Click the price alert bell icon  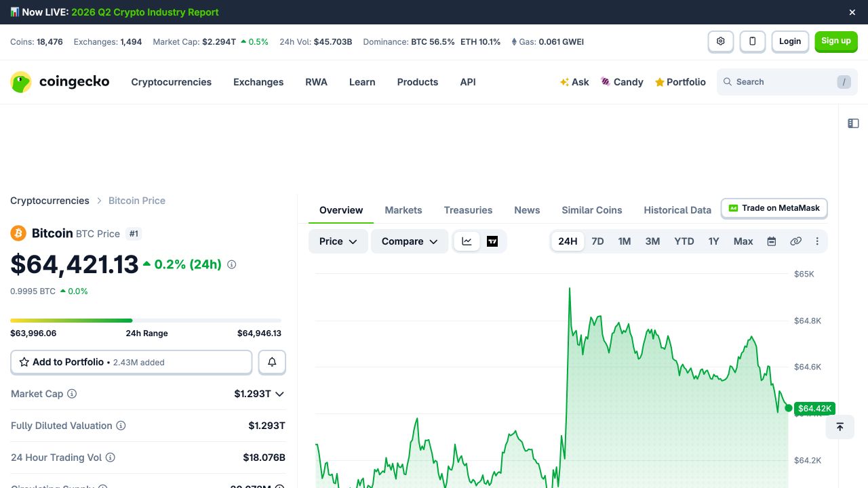click(272, 362)
